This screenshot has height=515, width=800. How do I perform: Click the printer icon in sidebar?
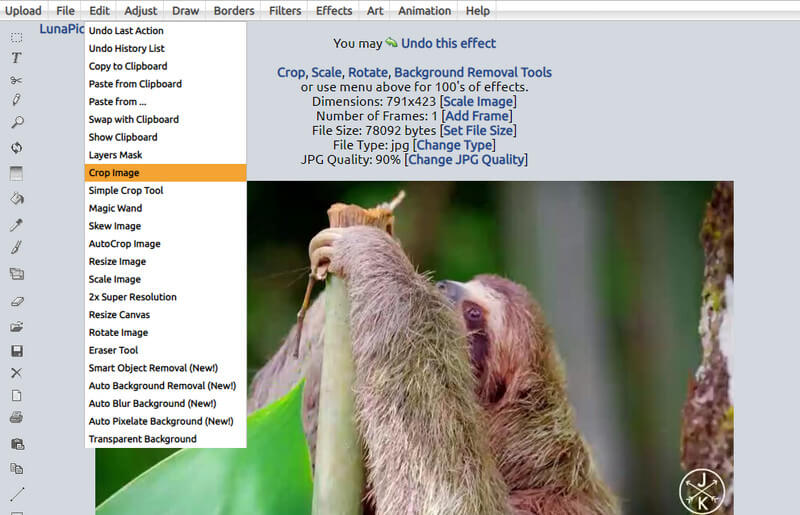17,417
